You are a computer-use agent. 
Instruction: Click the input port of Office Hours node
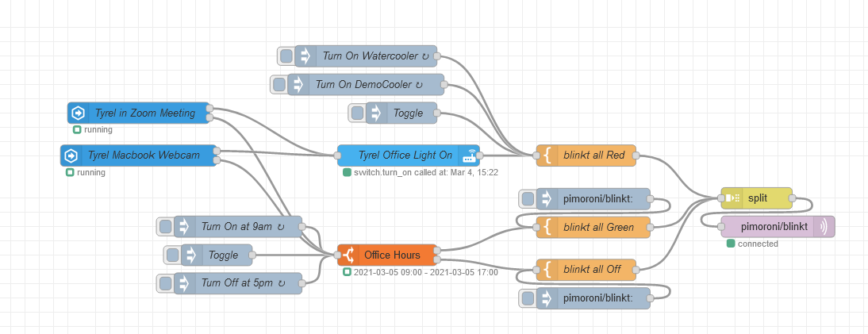pos(338,255)
